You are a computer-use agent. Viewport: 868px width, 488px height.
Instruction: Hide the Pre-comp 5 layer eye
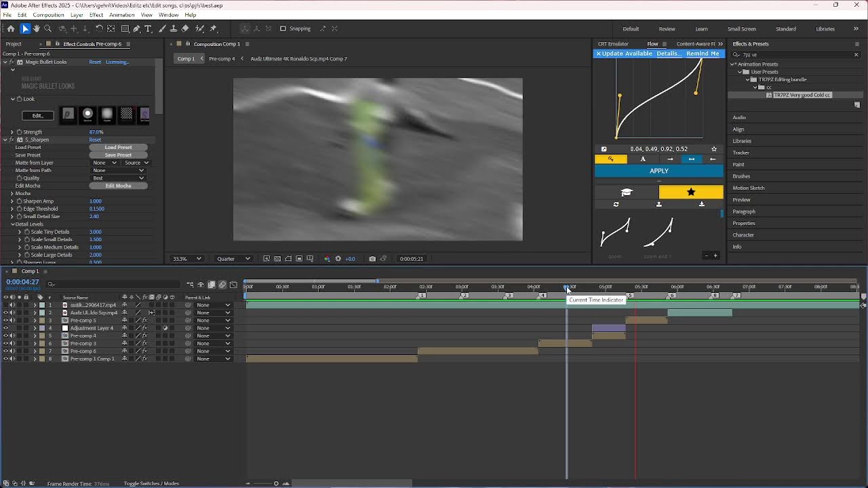6,321
